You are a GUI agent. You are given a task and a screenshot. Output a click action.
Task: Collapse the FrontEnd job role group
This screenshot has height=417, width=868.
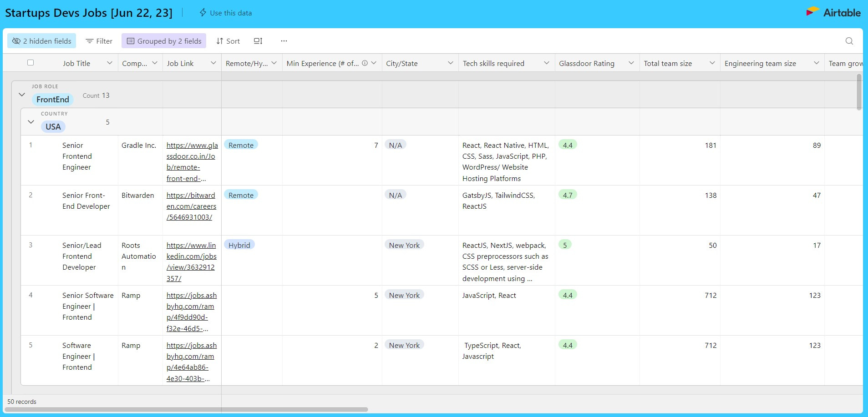21,95
